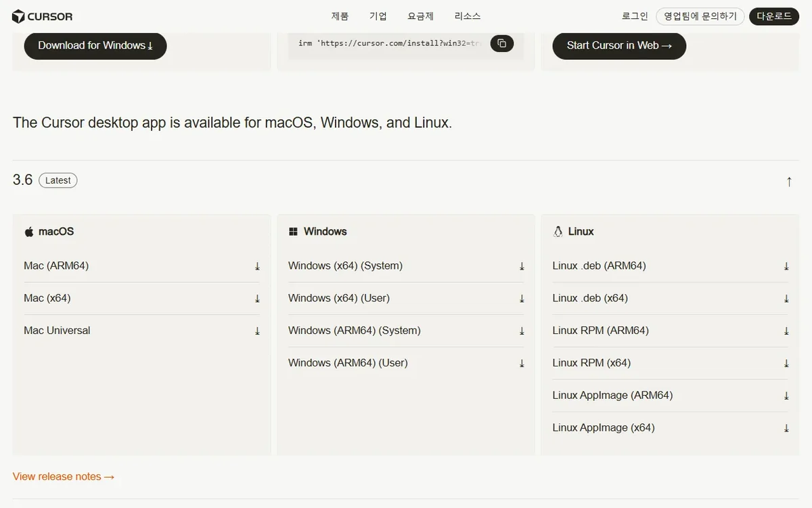
Task: Select Windows (x64) (System) link
Action: 406,266
